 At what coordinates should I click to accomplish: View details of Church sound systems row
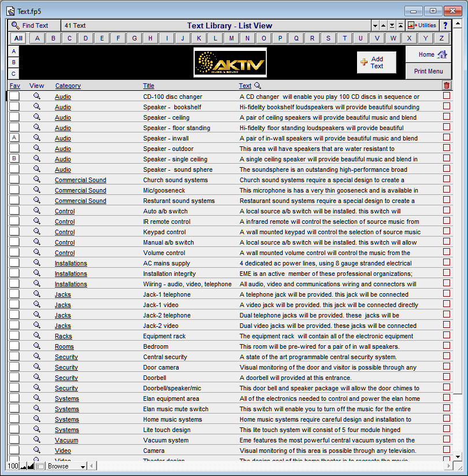[x=37, y=179]
